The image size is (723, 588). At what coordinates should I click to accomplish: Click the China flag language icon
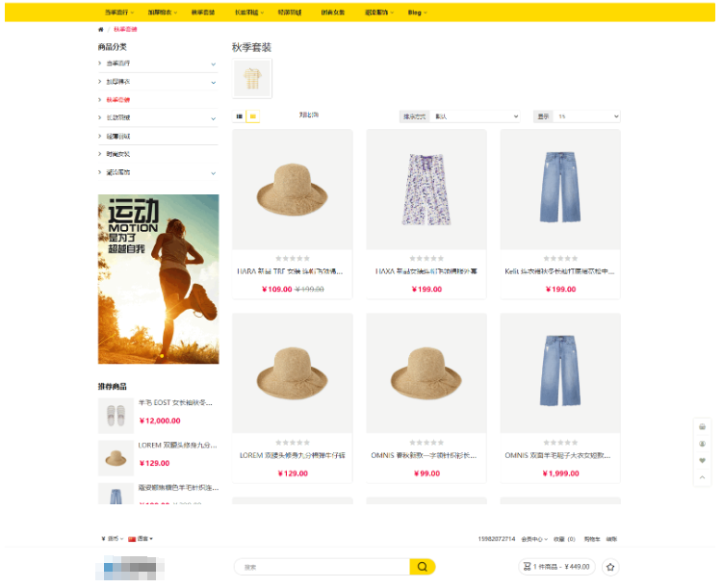(x=132, y=539)
